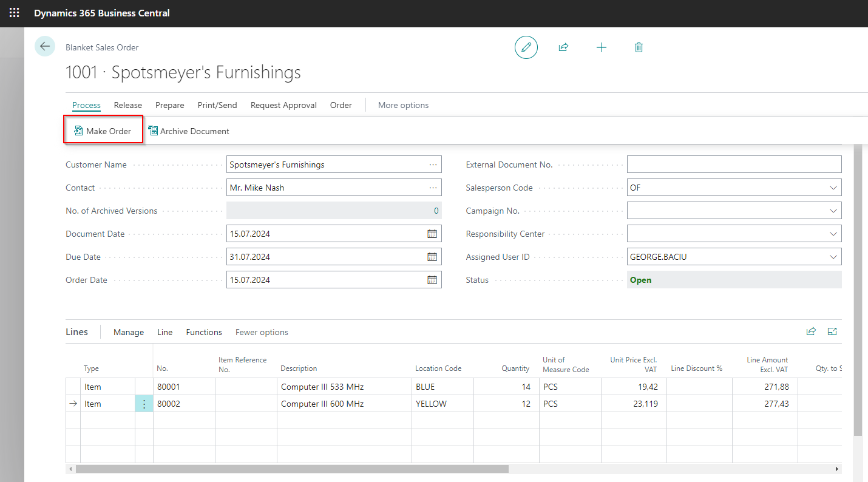The height and width of the screenshot is (482, 868).
Task: Click the share icon in page header
Action: click(x=563, y=47)
